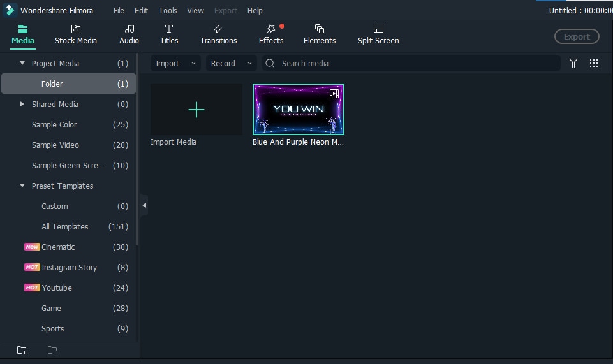Open the View menu
Screen dimensions: 613x364
(x=195, y=11)
